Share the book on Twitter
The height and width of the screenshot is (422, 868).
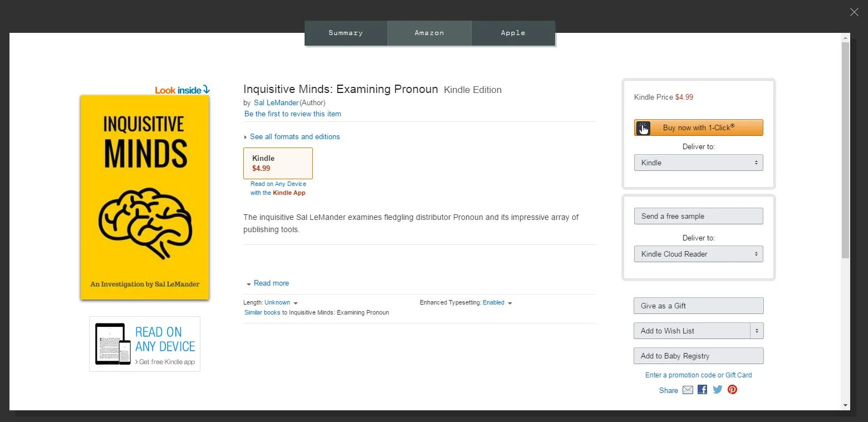tap(718, 390)
